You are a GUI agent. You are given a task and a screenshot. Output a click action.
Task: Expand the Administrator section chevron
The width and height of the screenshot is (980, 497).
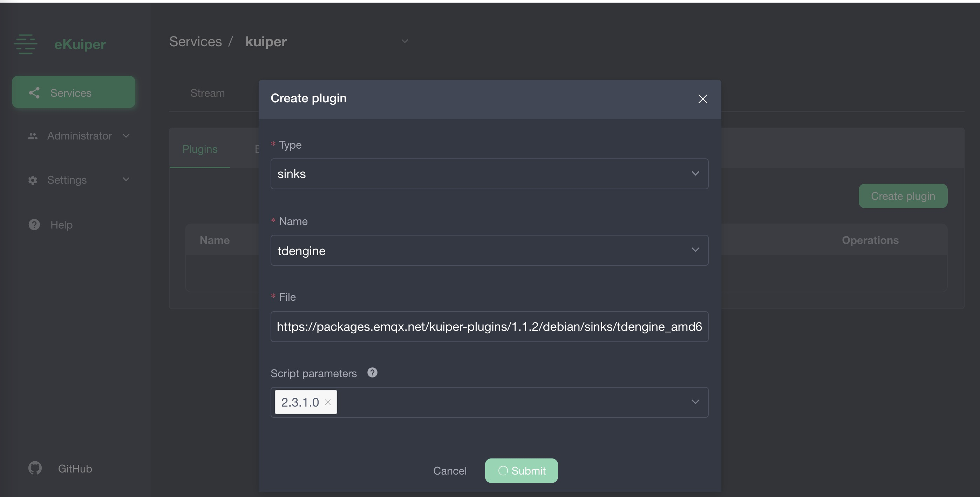pyautogui.click(x=126, y=136)
